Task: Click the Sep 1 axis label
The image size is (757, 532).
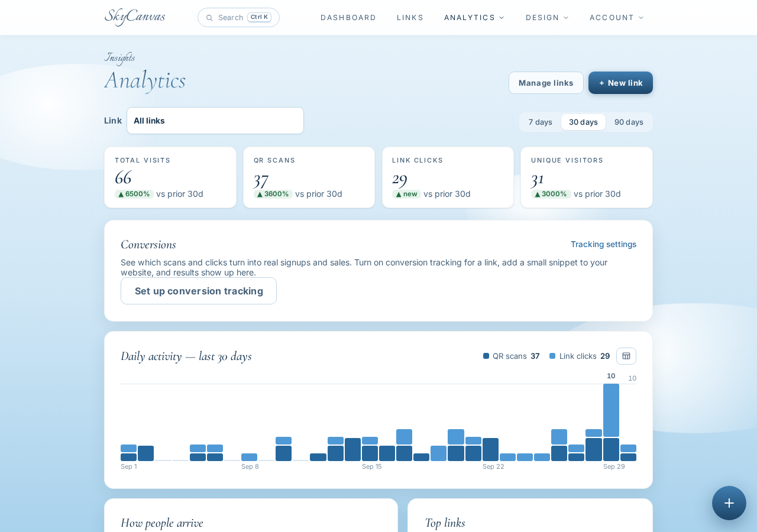Action: click(x=128, y=466)
